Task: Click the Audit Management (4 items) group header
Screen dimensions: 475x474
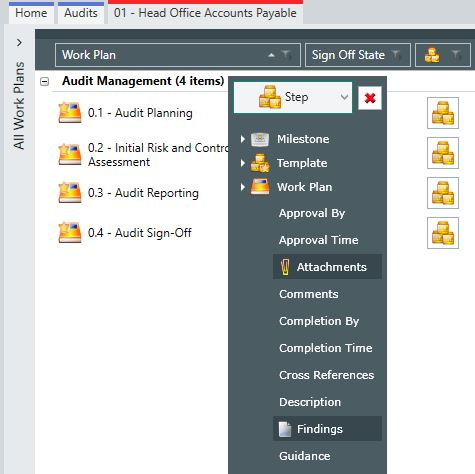Action: [x=143, y=81]
